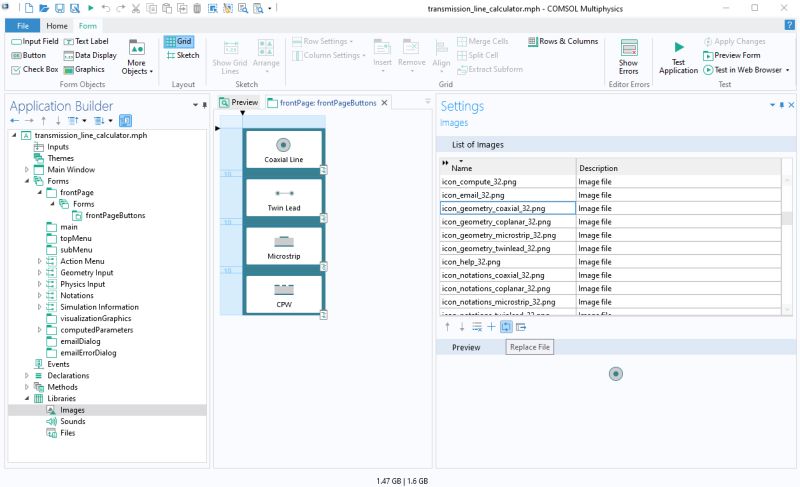Insert a Data Display form object
Viewport: 800px width, 487px height.
[90, 55]
